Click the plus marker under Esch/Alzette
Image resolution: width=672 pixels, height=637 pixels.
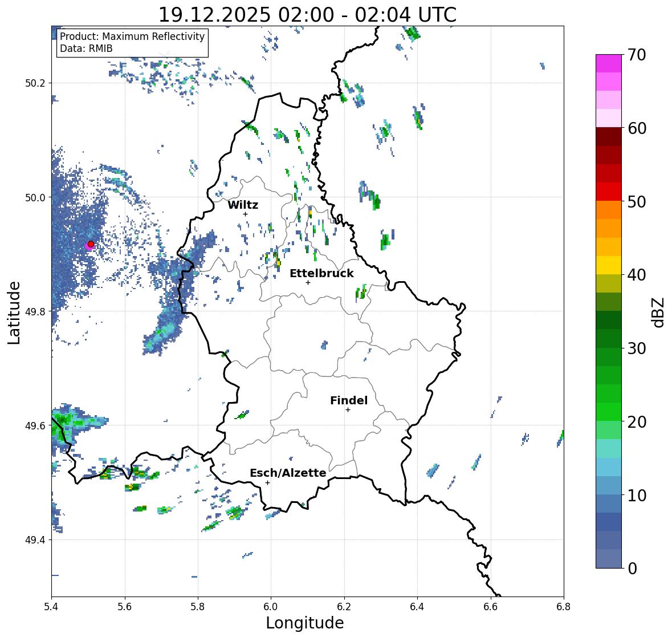pos(267,482)
